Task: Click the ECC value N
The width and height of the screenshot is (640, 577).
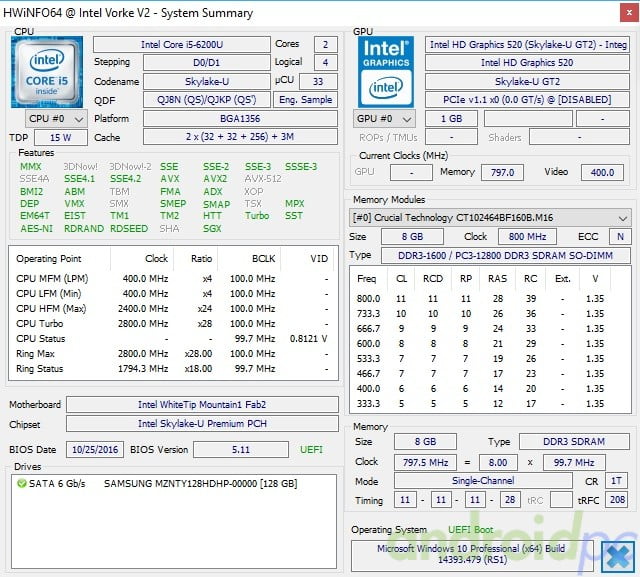Action: 620,237
